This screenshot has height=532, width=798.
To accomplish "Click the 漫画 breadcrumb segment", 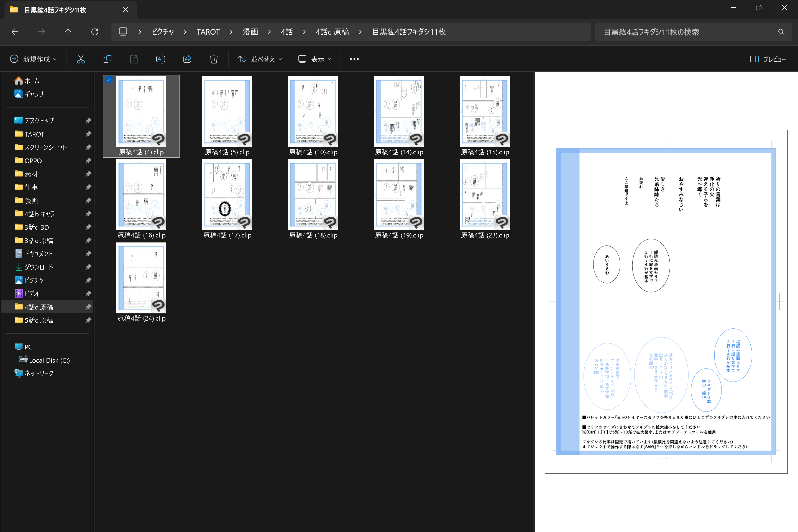I will pos(250,32).
